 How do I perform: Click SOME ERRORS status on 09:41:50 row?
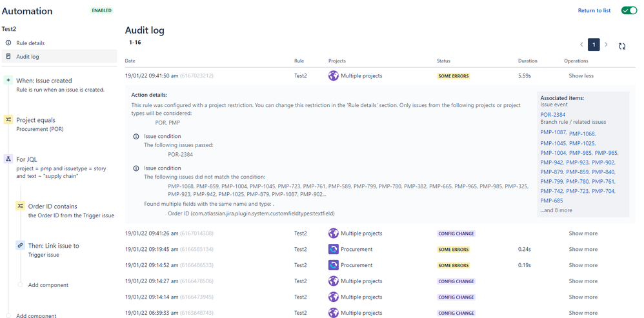coord(453,76)
